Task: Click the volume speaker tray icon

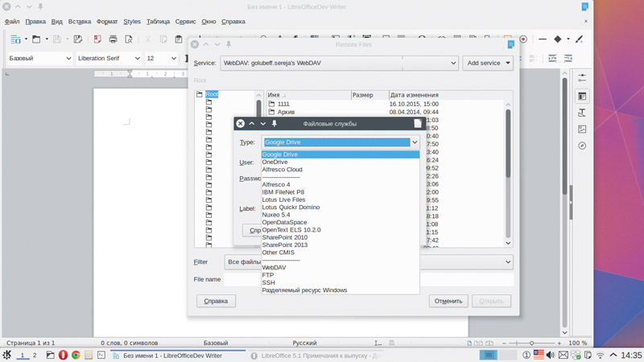Action: (551, 355)
